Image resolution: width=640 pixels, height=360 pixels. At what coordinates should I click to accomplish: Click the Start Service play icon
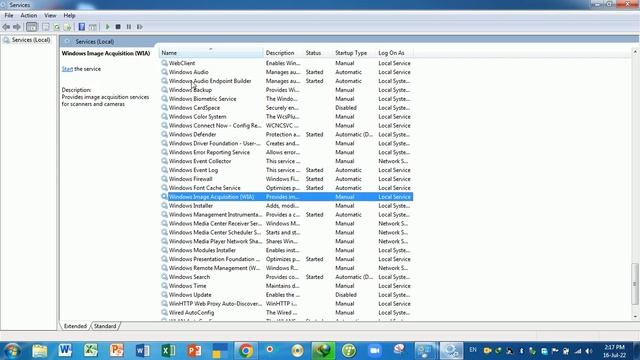[x=107, y=27]
